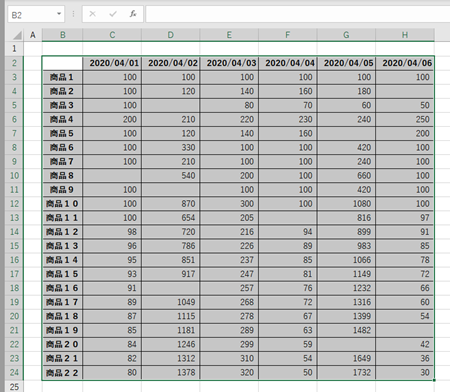
Task: Select column E header
Action: (229, 35)
